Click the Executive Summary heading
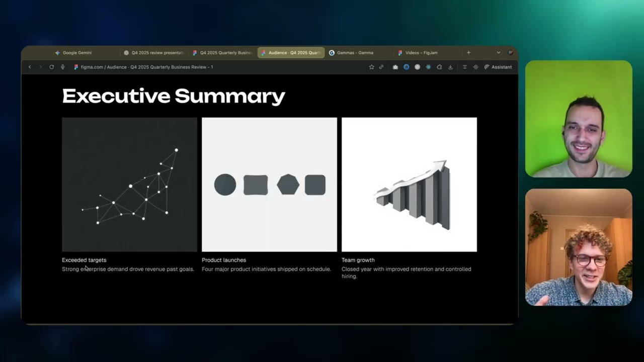This screenshot has width=644, height=362. pos(174,96)
